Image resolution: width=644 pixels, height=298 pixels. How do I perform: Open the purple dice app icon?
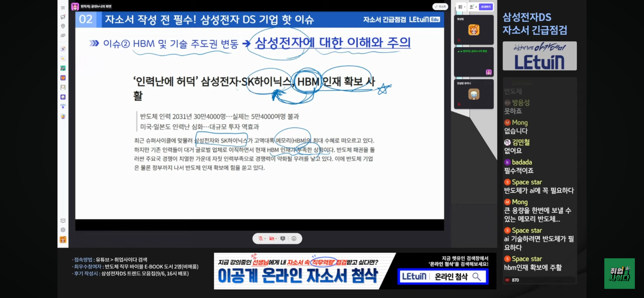point(63,97)
